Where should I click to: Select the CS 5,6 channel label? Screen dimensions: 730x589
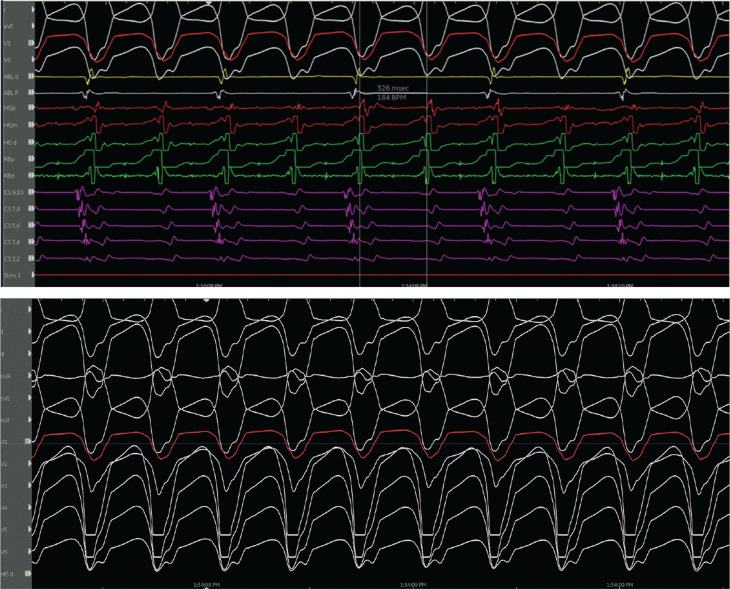click(x=12, y=226)
